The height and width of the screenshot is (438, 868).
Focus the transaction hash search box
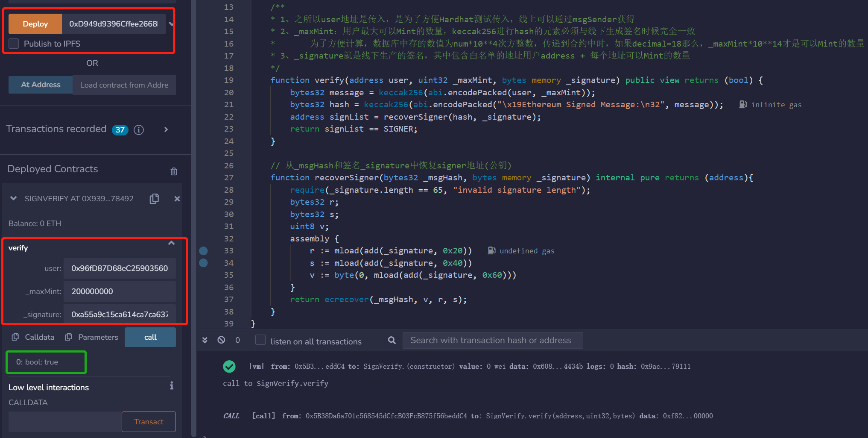point(493,340)
